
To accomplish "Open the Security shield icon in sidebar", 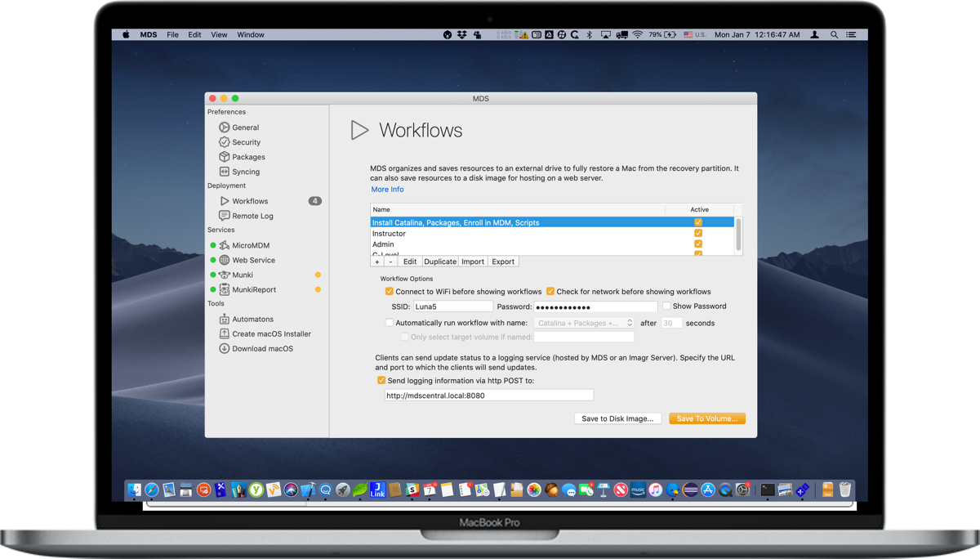I will [x=224, y=142].
